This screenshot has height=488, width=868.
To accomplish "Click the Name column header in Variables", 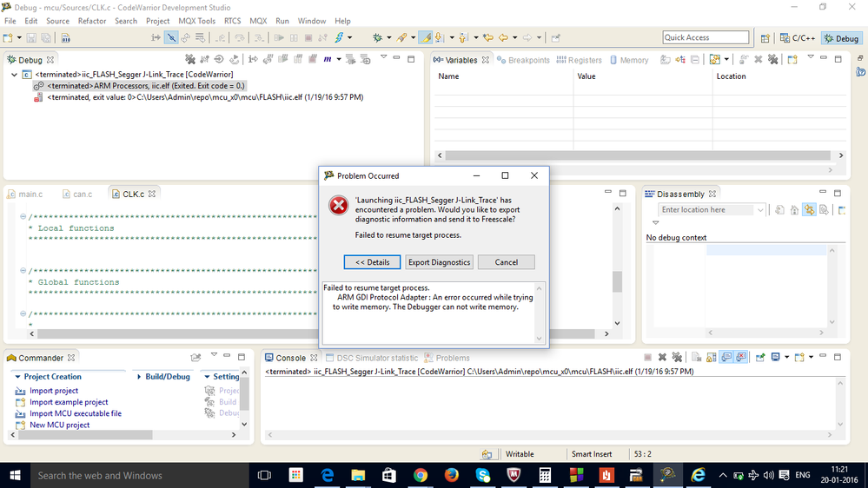I will 448,76.
